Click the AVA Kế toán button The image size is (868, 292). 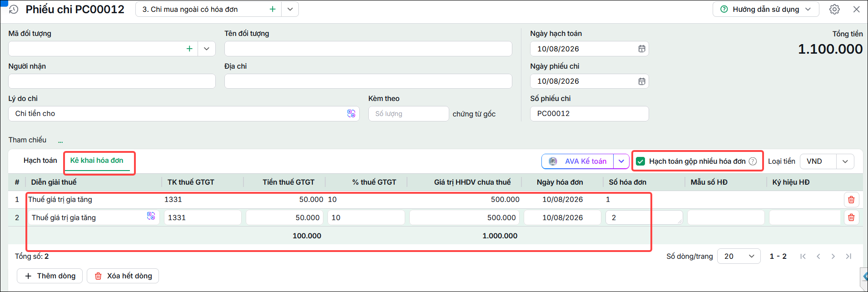(x=578, y=161)
